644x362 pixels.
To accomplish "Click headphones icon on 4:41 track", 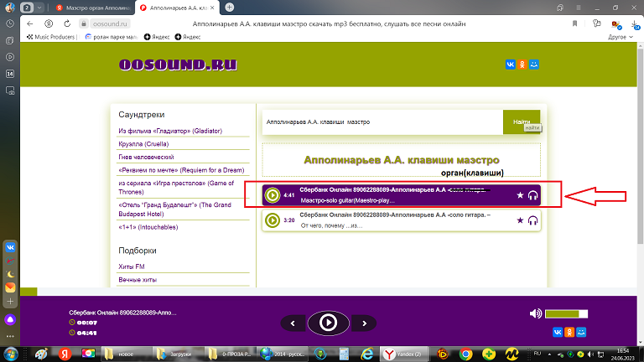I will pyautogui.click(x=532, y=195).
